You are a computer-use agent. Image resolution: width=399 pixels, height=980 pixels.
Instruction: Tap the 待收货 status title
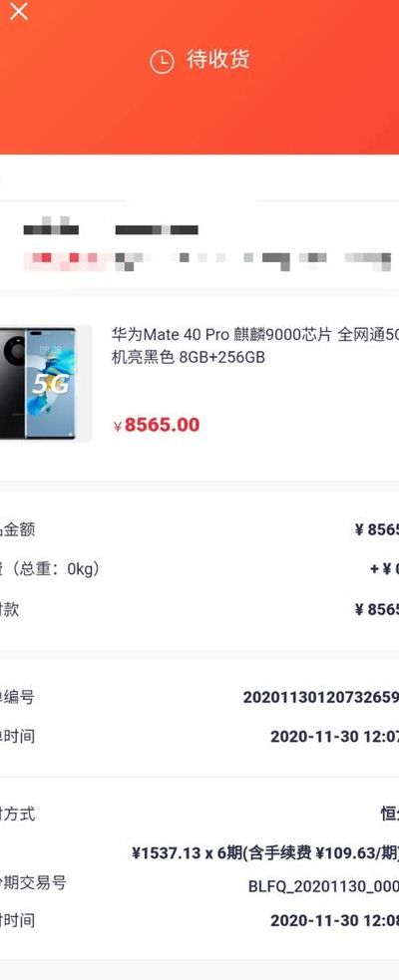218,60
